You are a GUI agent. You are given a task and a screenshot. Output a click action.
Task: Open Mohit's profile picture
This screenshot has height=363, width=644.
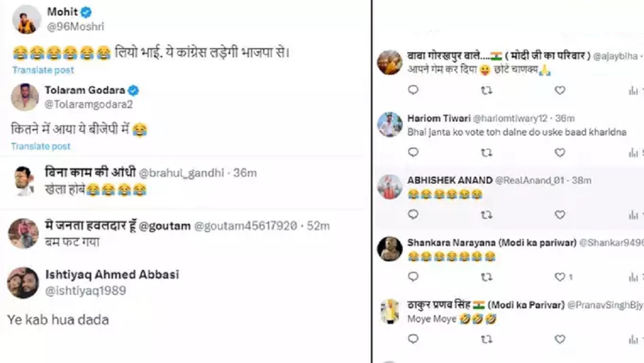click(x=27, y=19)
